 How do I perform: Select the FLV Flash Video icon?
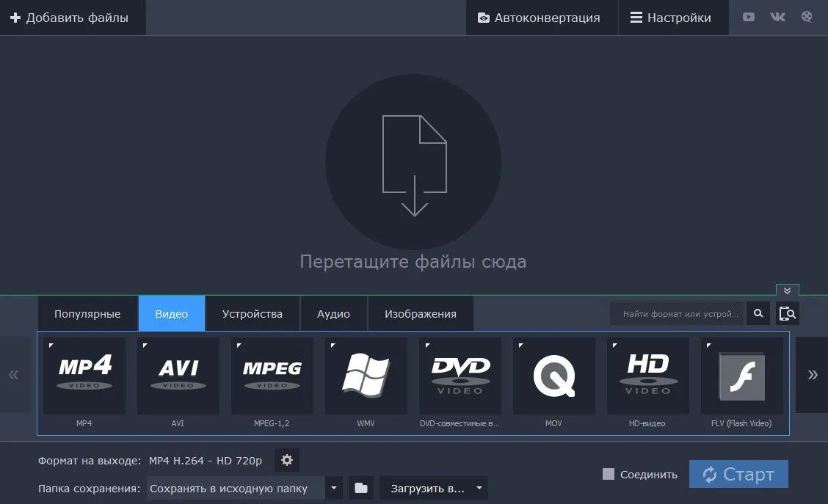tap(742, 376)
